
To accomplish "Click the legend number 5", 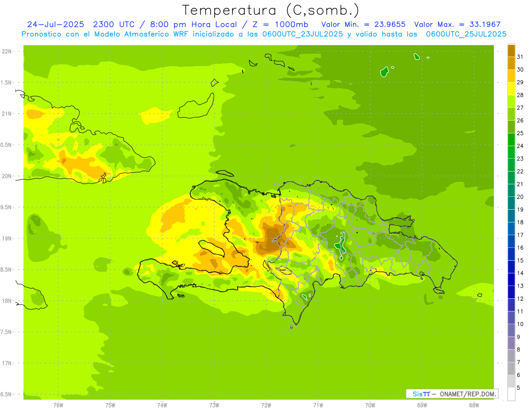I will point(519,388).
